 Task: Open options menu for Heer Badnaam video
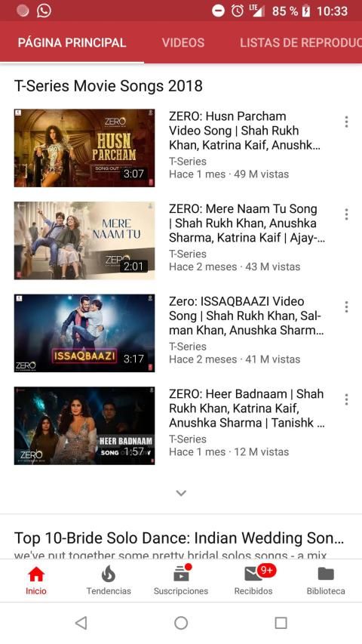click(346, 399)
